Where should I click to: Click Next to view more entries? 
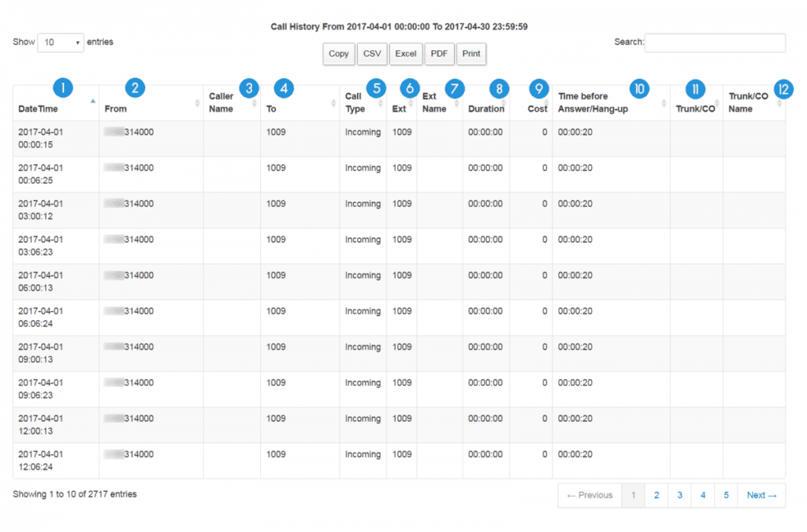(760, 494)
